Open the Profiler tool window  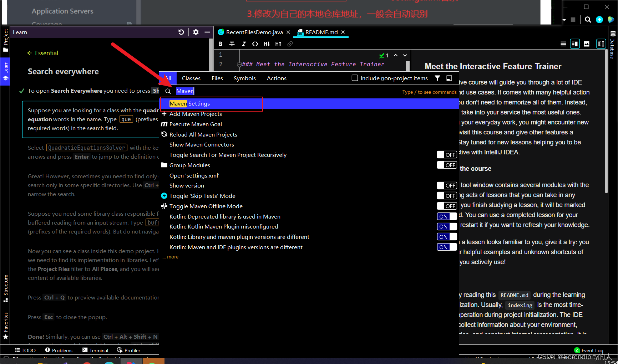(128, 350)
